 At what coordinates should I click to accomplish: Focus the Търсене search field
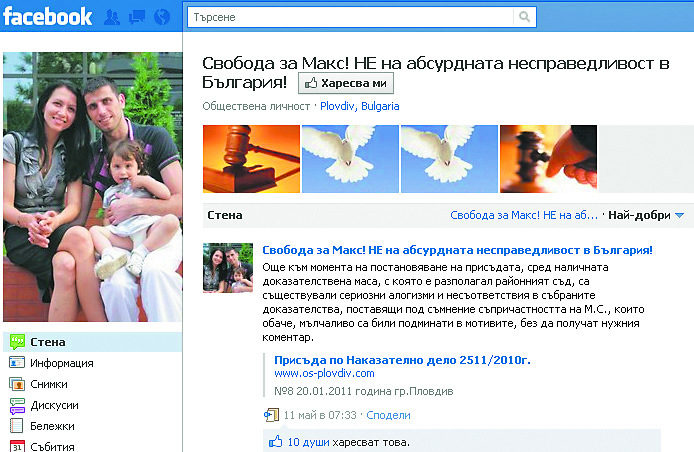pyautogui.click(x=350, y=17)
